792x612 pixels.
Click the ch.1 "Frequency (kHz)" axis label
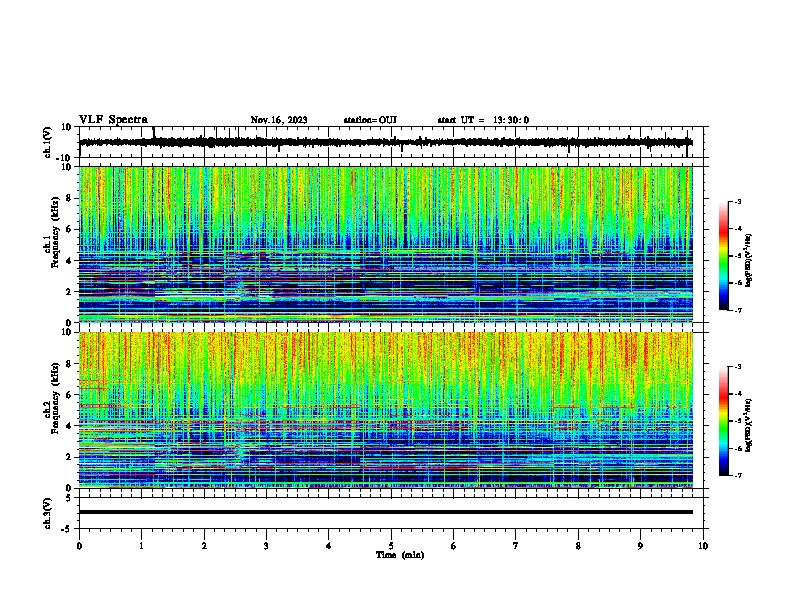pos(55,232)
